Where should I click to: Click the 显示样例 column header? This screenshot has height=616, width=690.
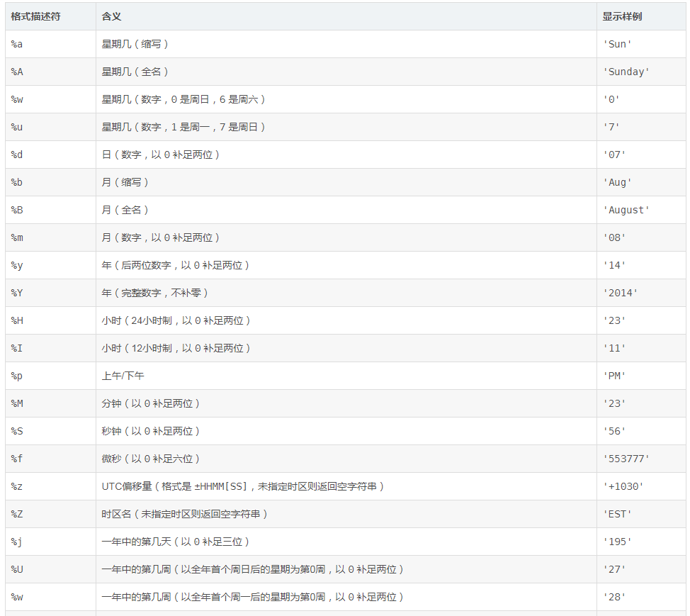tap(622, 16)
